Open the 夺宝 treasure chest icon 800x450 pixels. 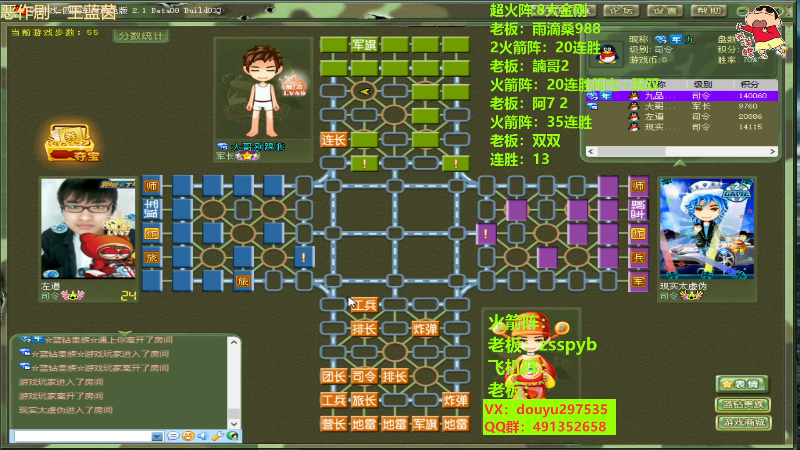pos(72,143)
